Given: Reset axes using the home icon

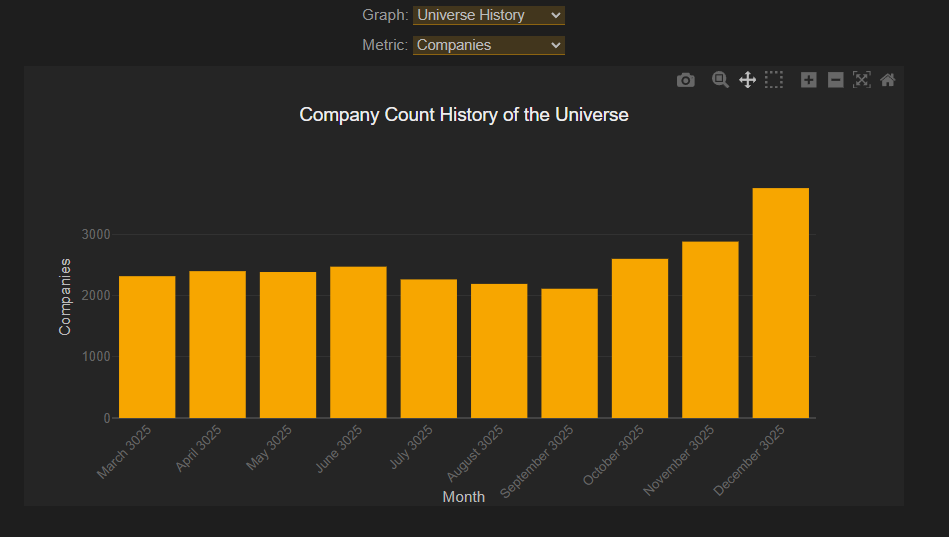Looking at the screenshot, I should pyautogui.click(x=887, y=80).
